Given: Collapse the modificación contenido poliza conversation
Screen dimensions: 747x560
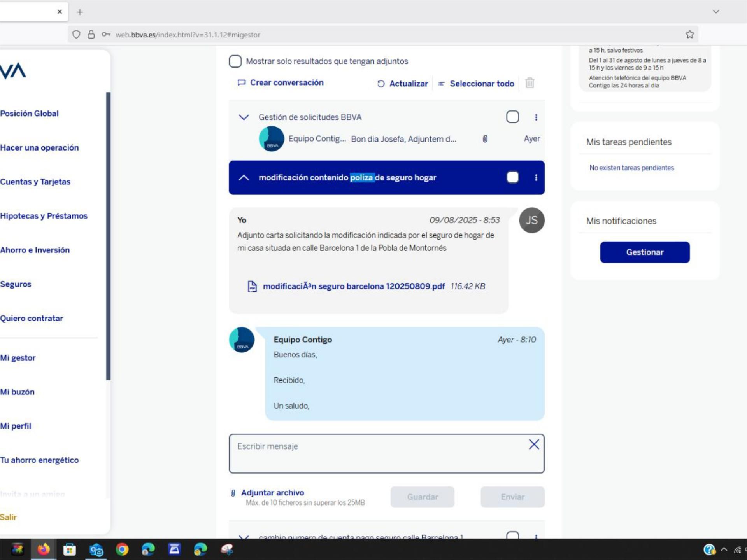Looking at the screenshot, I should (x=244, y=177).
